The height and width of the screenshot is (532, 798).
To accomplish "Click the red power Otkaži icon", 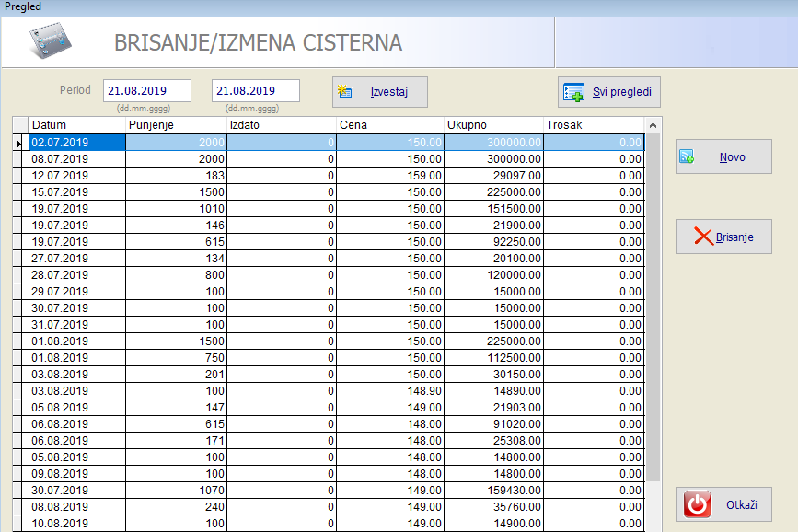I will pyautogui.click(x=698, y=505).
